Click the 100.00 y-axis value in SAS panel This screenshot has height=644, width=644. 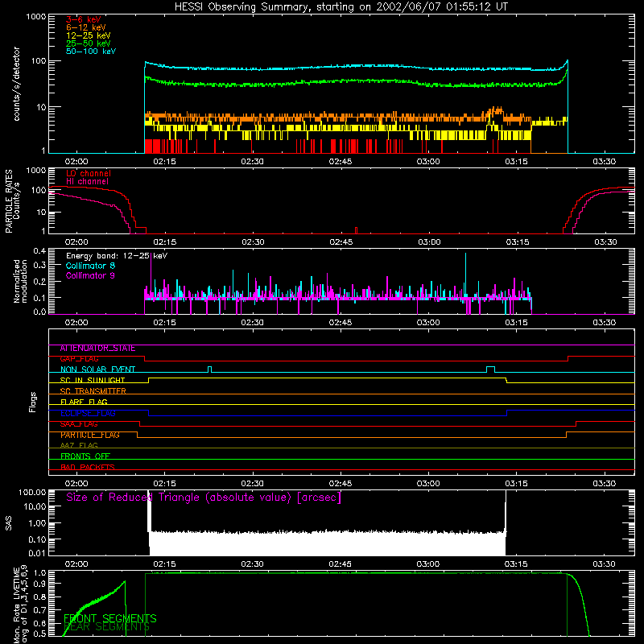[x=32, y=493]
